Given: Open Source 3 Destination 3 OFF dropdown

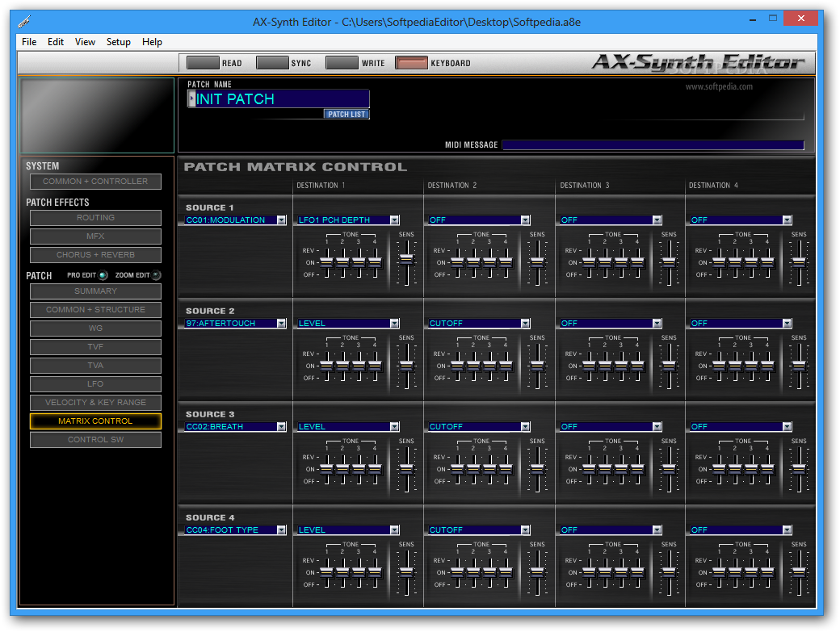Looking at the screenshot, I should (657, 426).
